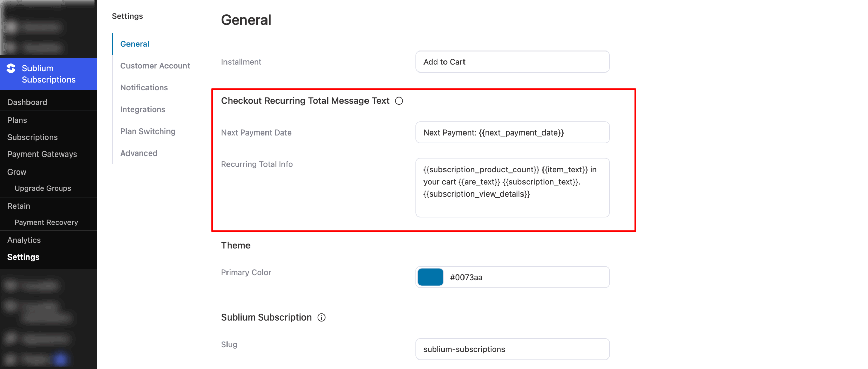
Task: Select the General settings tab
Action: (135, 44)
